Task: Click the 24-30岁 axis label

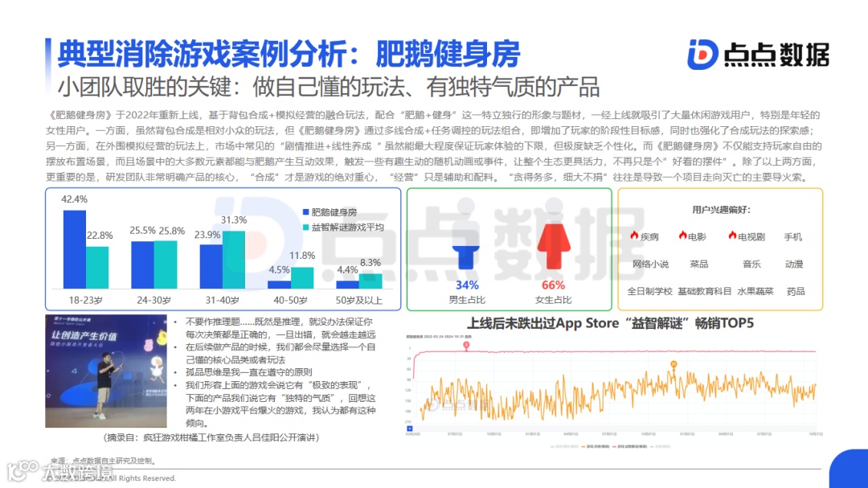Action: pyautogui.click(x=154, y=300)
